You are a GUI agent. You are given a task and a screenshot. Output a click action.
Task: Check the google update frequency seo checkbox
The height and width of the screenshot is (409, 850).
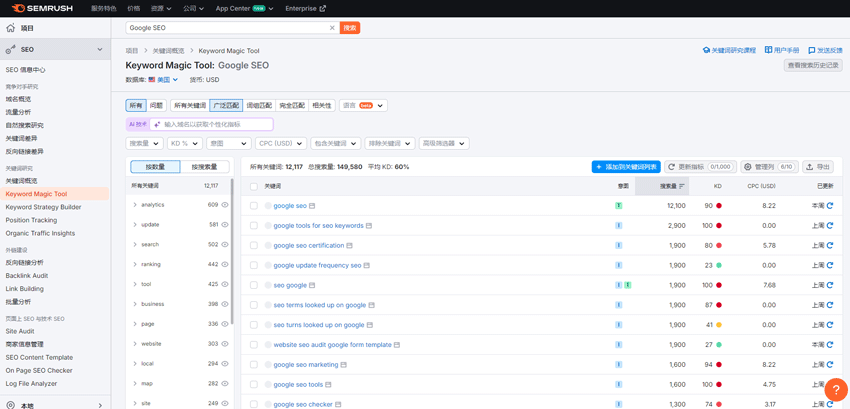tap(254, 265)
